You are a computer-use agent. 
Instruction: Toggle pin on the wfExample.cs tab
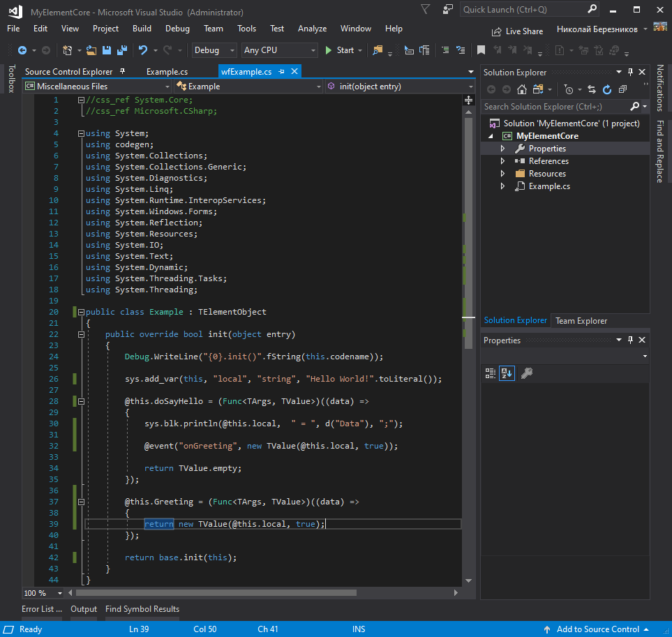point(281,72)
